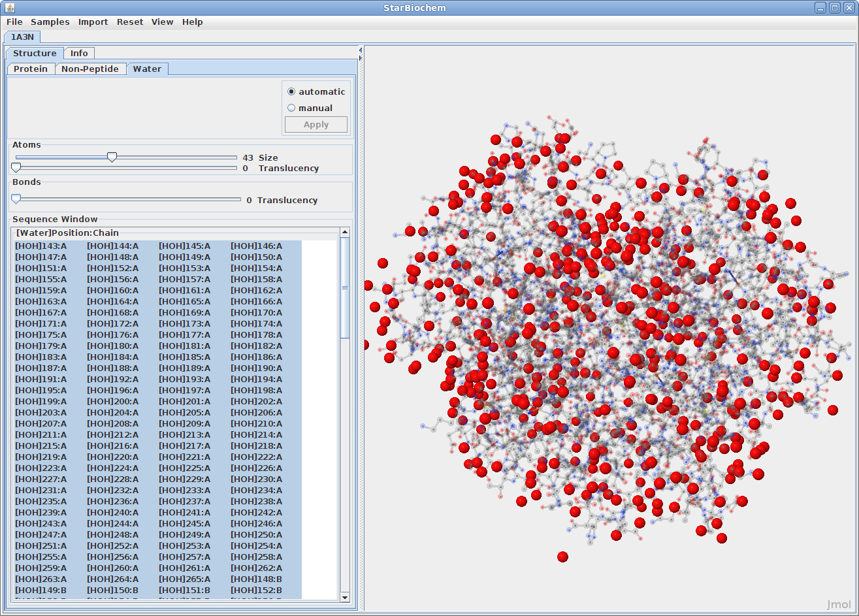Select water residue [HOH]253:A
The image size is (859, 616).
click(185, 545)
